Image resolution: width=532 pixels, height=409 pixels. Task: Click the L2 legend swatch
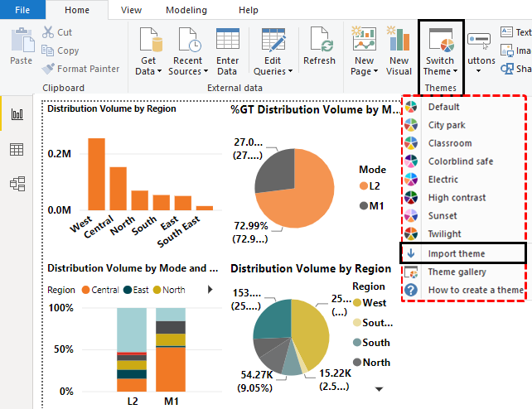(364, 186)
